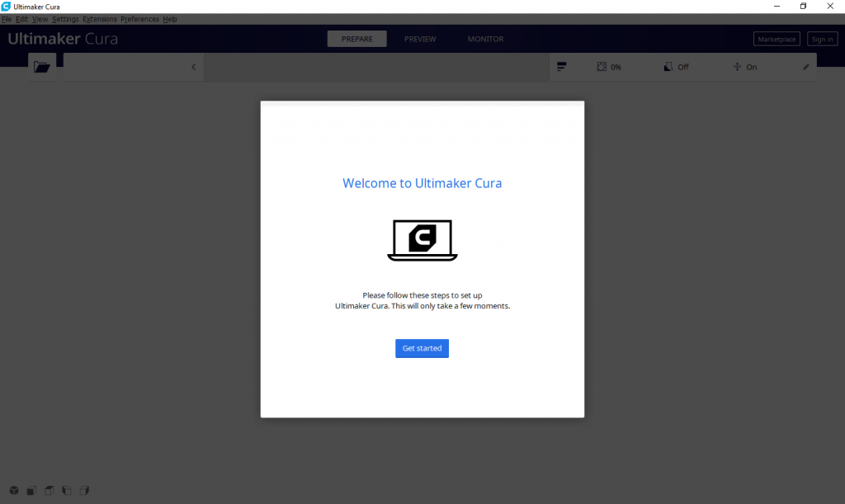Open the Settings menu

65,19
